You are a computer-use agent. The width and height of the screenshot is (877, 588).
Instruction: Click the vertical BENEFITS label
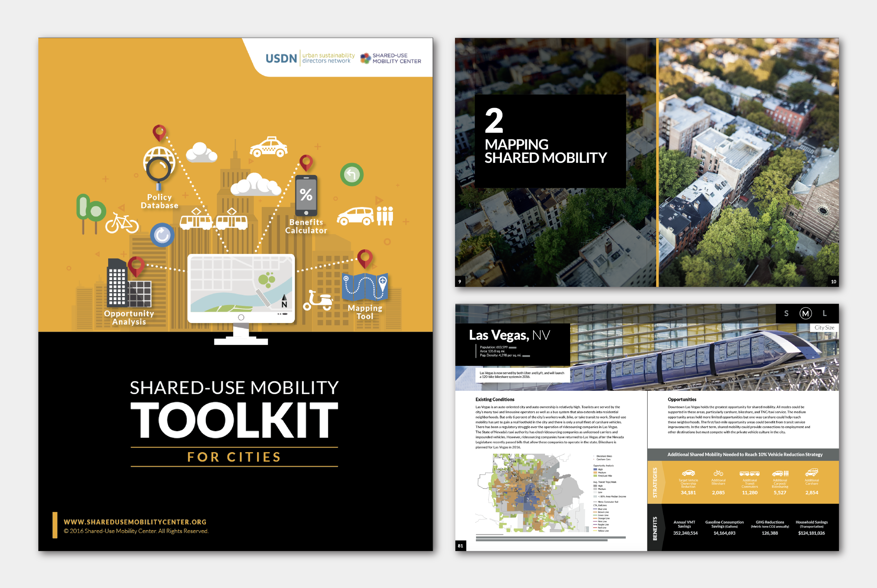point(655,528)
